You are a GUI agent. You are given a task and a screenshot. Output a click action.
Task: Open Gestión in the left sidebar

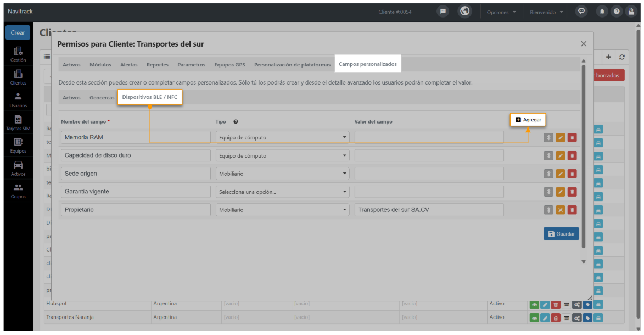pyautogui.click(x=18, y=54)
